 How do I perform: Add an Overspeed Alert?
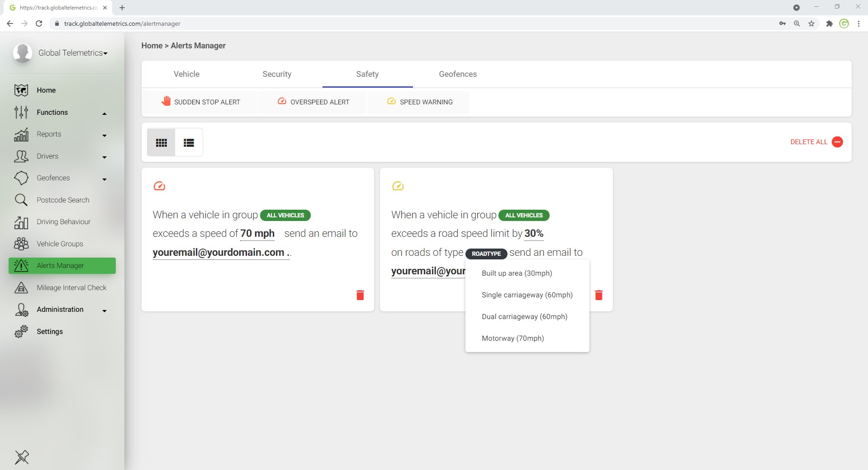point(313,102)
